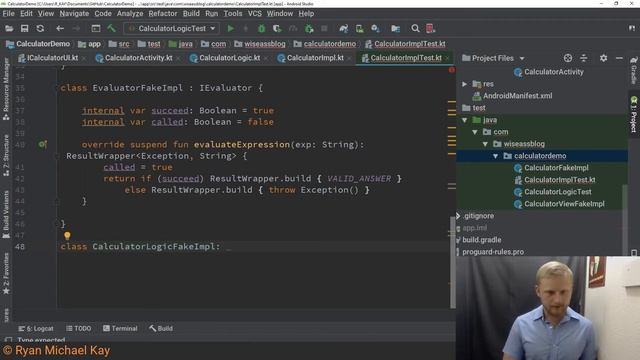Toggle the Favorites side panel

coord(6,274)
